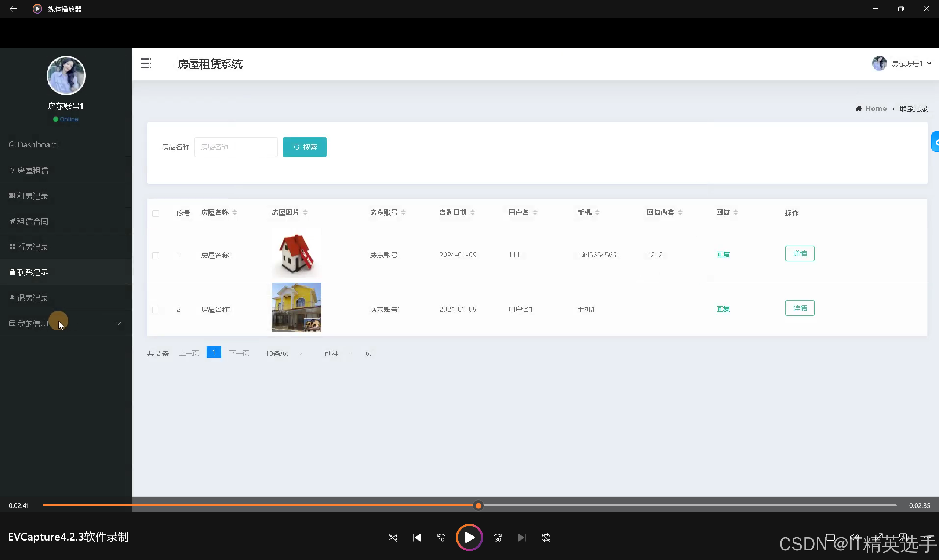
Task: Open the 10条/页 page size dropdown
Action: click(284, 354)
